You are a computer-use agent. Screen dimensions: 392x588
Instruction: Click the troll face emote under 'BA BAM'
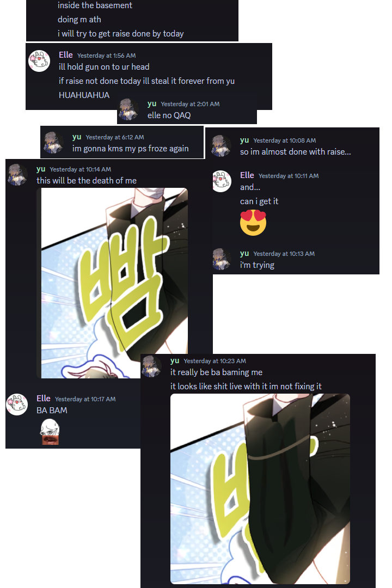pyautogui.click(x=50, y=432)
